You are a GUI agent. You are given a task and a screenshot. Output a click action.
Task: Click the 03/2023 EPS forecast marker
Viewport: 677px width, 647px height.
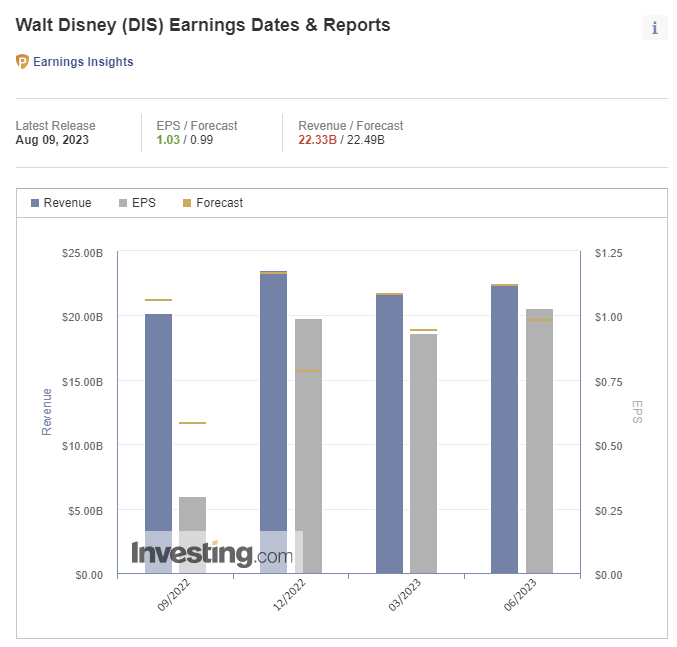423,330
